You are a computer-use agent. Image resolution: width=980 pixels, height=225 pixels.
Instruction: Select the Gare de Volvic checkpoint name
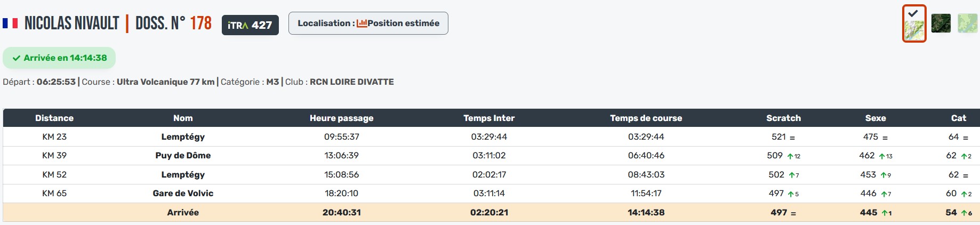pyautogui.click(x=183, y=194)
